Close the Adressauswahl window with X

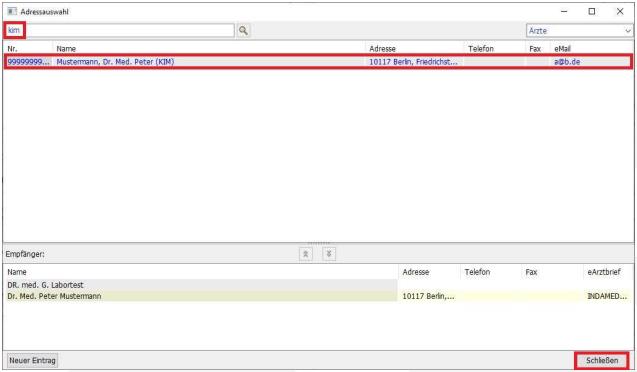[x=620, y=11]
